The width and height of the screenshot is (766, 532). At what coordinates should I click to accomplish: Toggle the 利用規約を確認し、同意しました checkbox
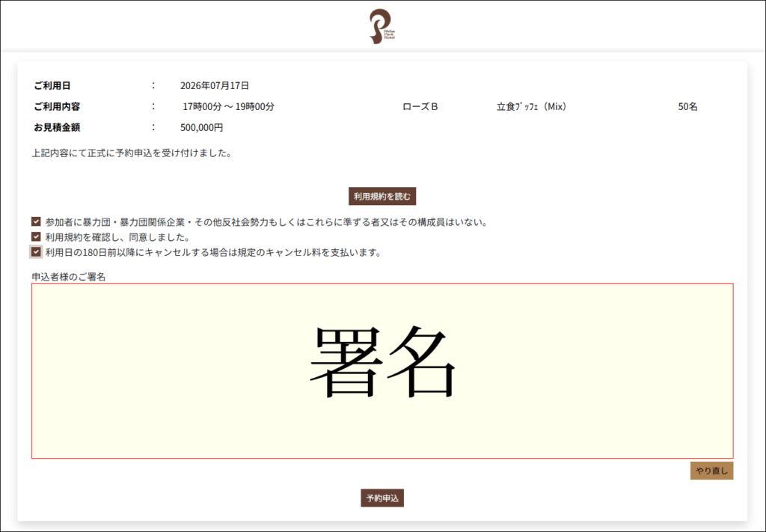pyautogui.click(x=36, y=237)
